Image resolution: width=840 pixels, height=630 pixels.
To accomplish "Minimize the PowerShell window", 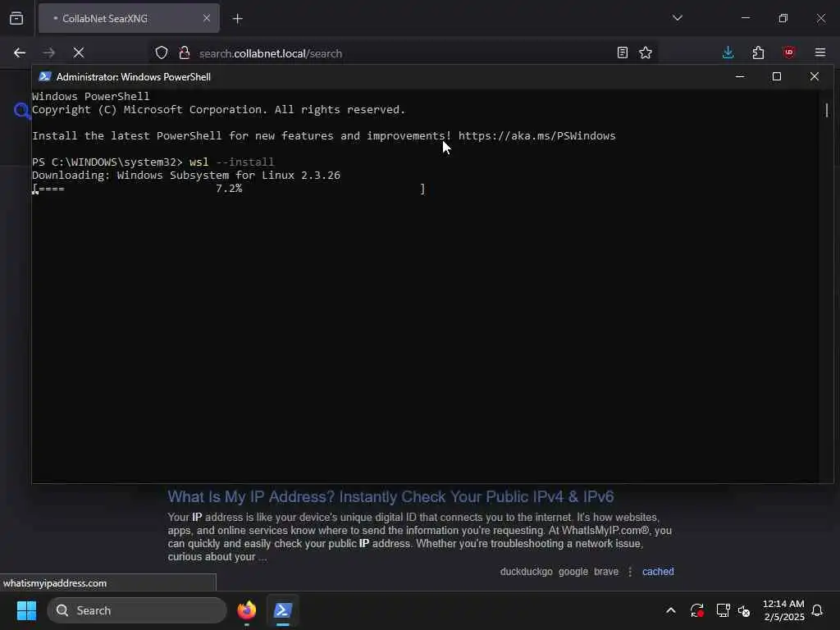I will (740, 76).
